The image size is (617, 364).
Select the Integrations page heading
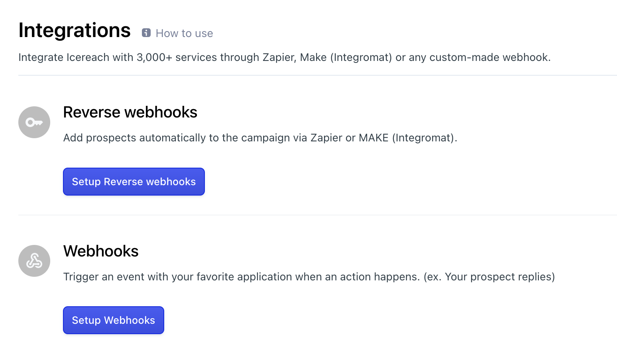coord(75,30)
